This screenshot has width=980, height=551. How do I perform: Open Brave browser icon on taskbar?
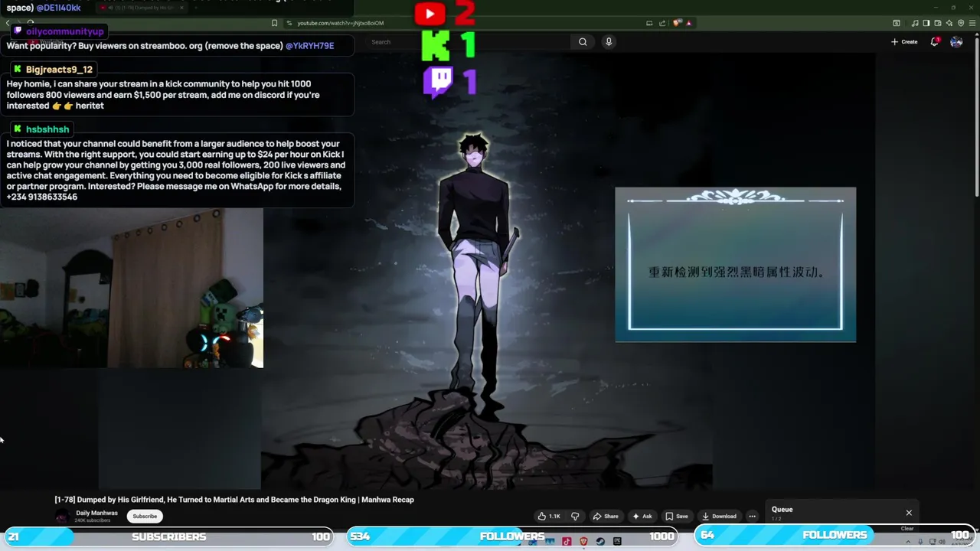(583, 542)
